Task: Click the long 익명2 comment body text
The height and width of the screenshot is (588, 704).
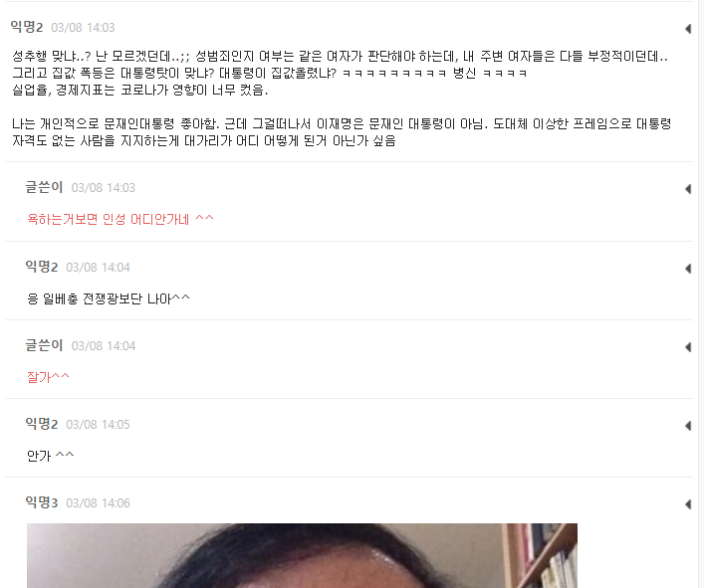Action: (342, 98)
